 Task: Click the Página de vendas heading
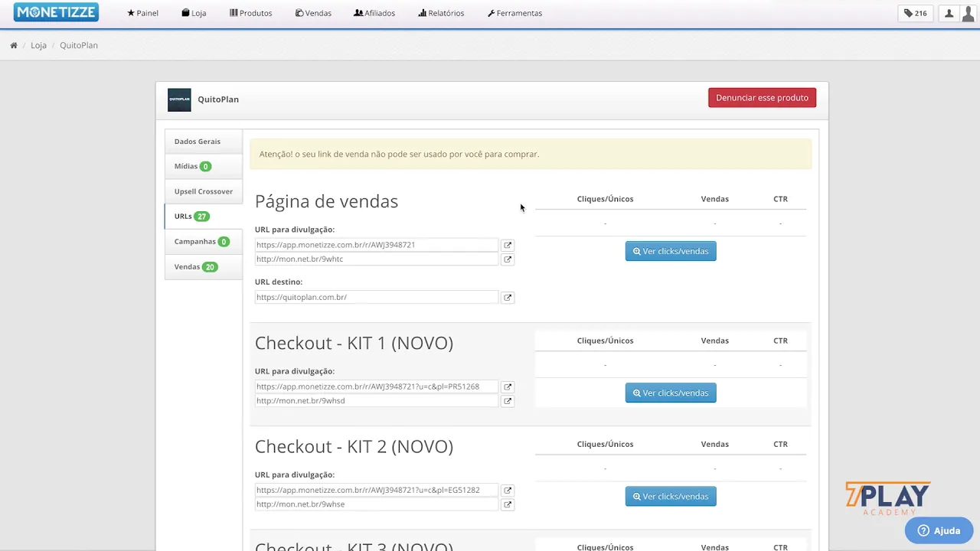point(326,201)
